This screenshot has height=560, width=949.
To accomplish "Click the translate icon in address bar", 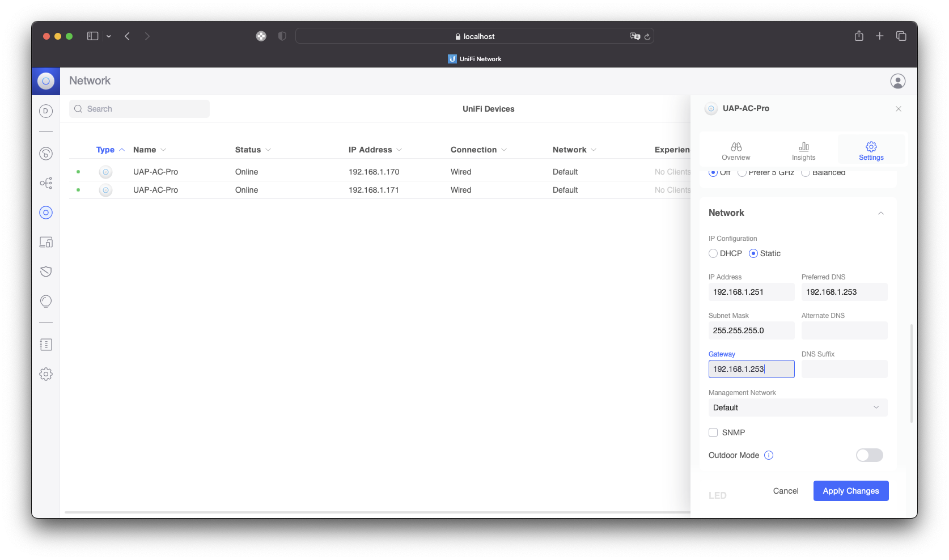I will pyautogui.click(x=634, y=36).
